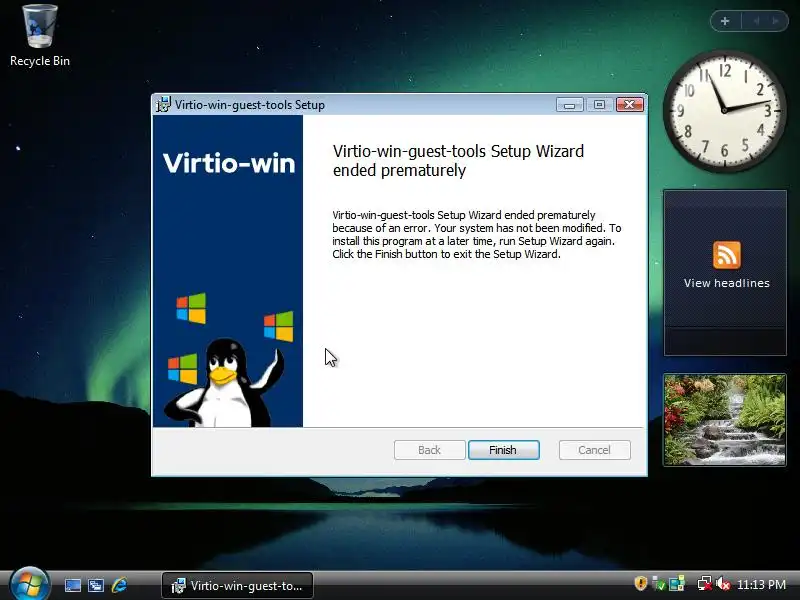Click the sidebar Add Gadgets plus button

(x=725, y=21)
